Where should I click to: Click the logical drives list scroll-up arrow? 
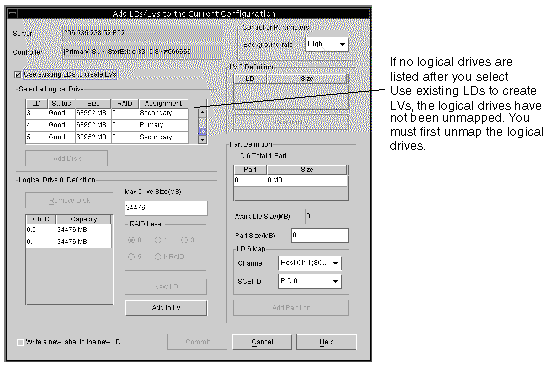[x=202, y=113]
